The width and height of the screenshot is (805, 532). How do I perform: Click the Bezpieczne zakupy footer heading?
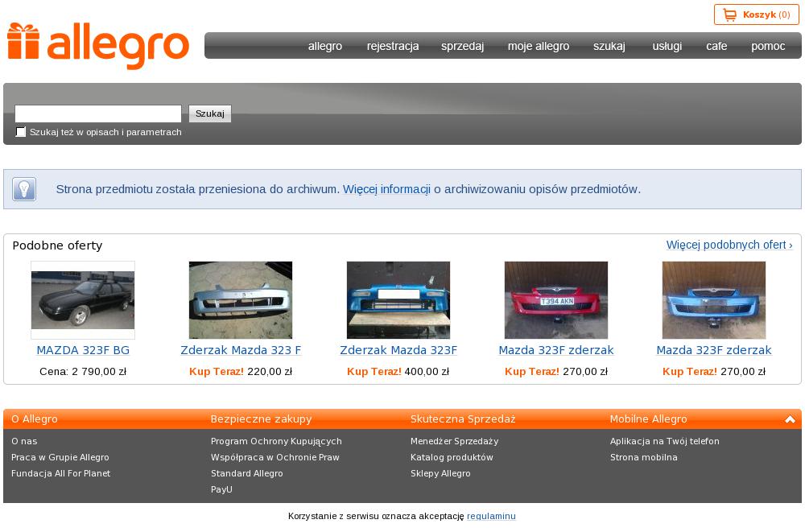[x=261, y=419]
